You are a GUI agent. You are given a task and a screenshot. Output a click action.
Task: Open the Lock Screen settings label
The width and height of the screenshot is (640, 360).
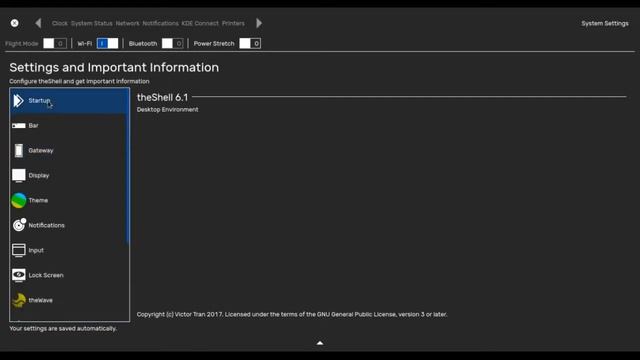coord(46,276)
